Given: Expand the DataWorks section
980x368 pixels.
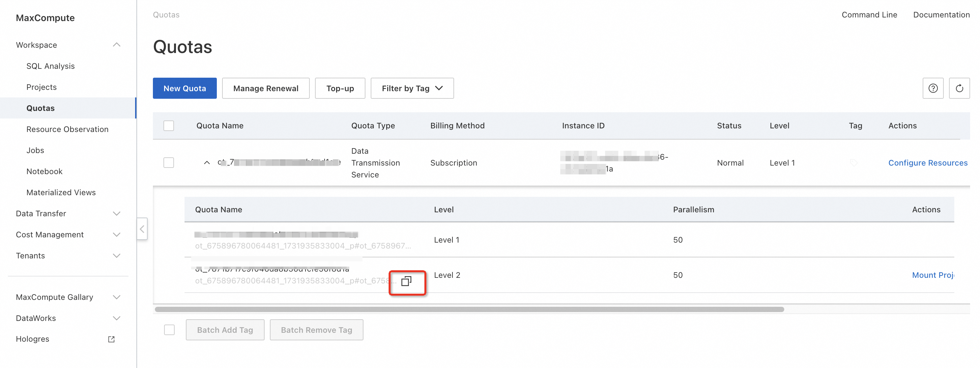Looking at the screenshot, I should 116,318.
